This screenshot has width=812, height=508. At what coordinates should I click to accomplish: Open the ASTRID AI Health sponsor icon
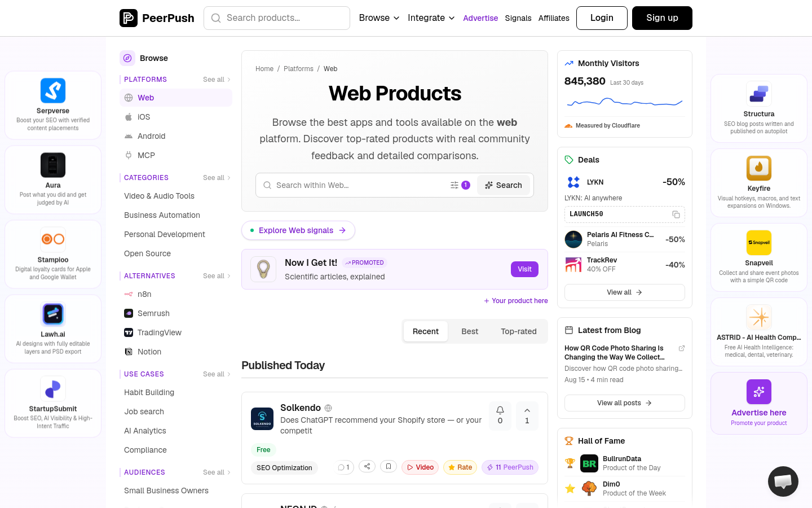(759, 317)
